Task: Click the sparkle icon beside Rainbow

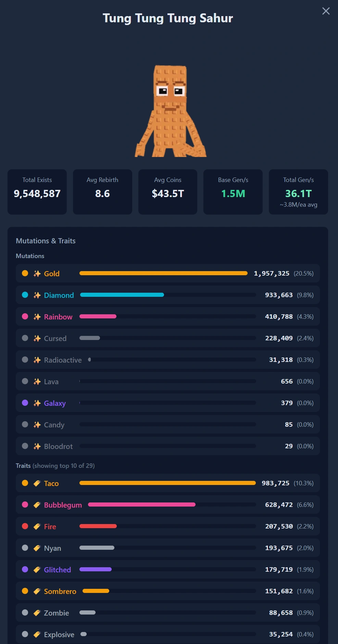Action: tap(37, 317)
